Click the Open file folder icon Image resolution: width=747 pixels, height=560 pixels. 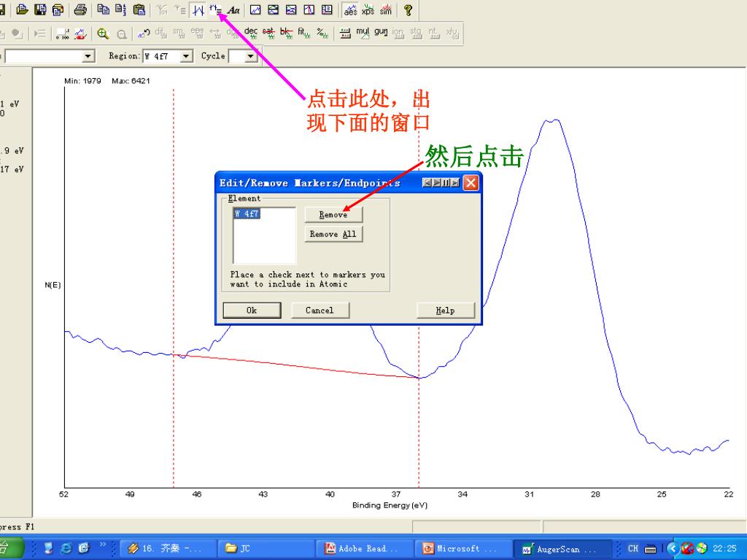[23, 10]
